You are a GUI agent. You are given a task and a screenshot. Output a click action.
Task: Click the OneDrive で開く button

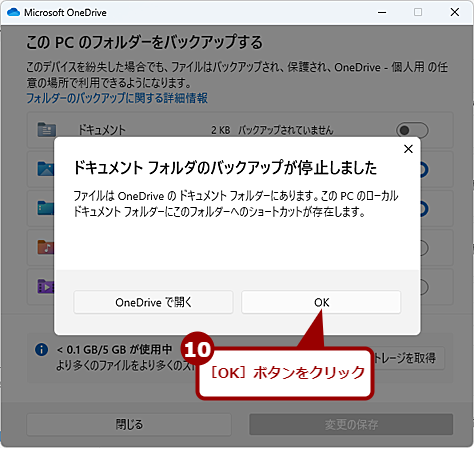point(153,302)
